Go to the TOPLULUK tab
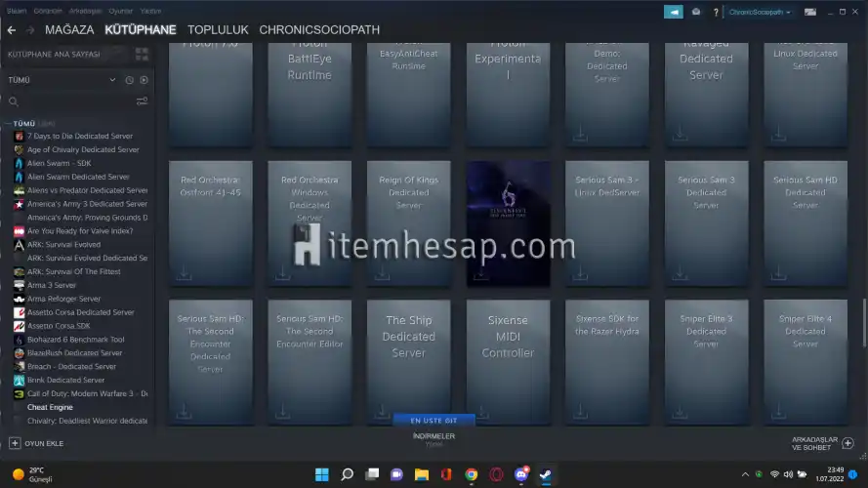This screenshot has width=868, height=488. (218, 30)
